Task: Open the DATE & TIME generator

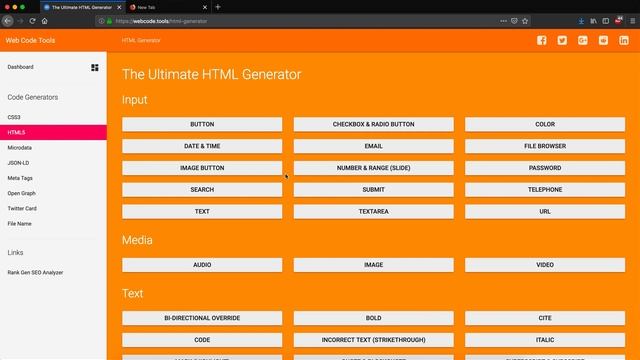Action: click(x=202, y=146)
